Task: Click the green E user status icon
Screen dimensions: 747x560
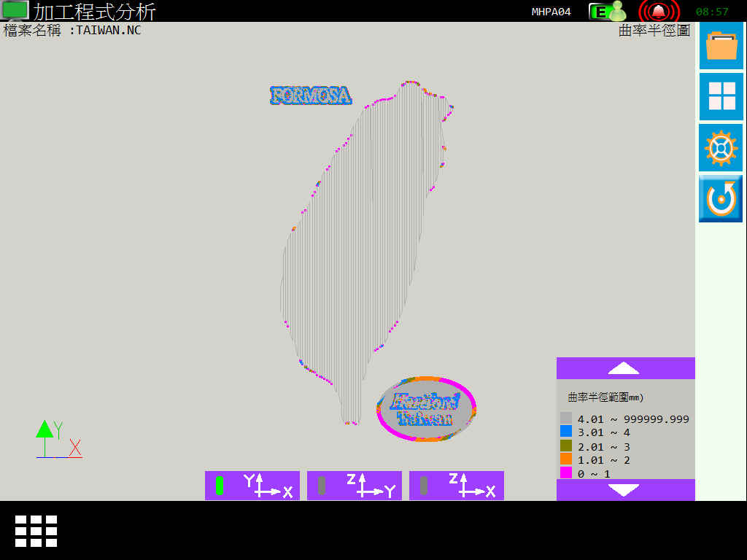Action: pyautogui.click(x=607, y=11)
